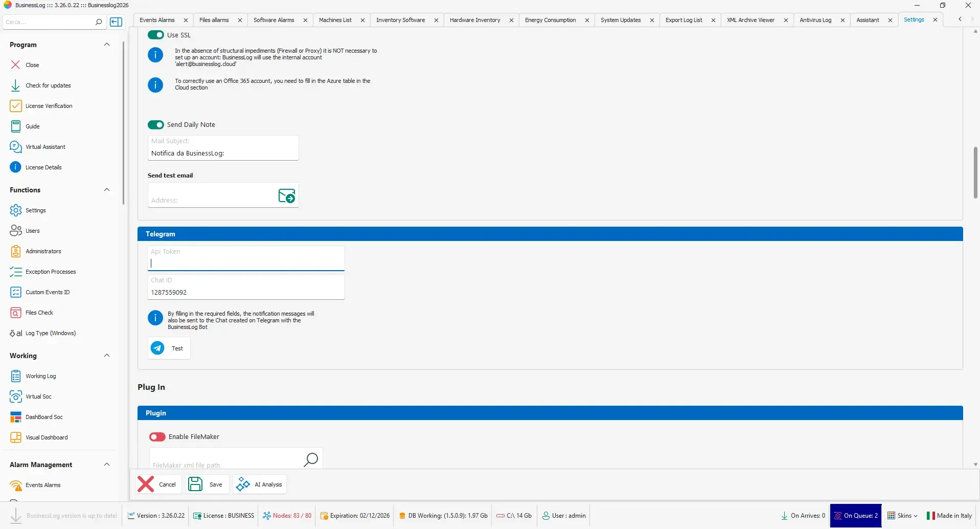Click the send test email icon

click(286, 195)
